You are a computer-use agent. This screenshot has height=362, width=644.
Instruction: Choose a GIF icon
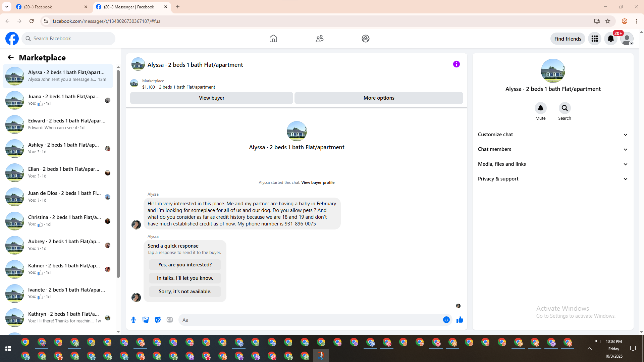pyautogui.click(x=170, y=320)
